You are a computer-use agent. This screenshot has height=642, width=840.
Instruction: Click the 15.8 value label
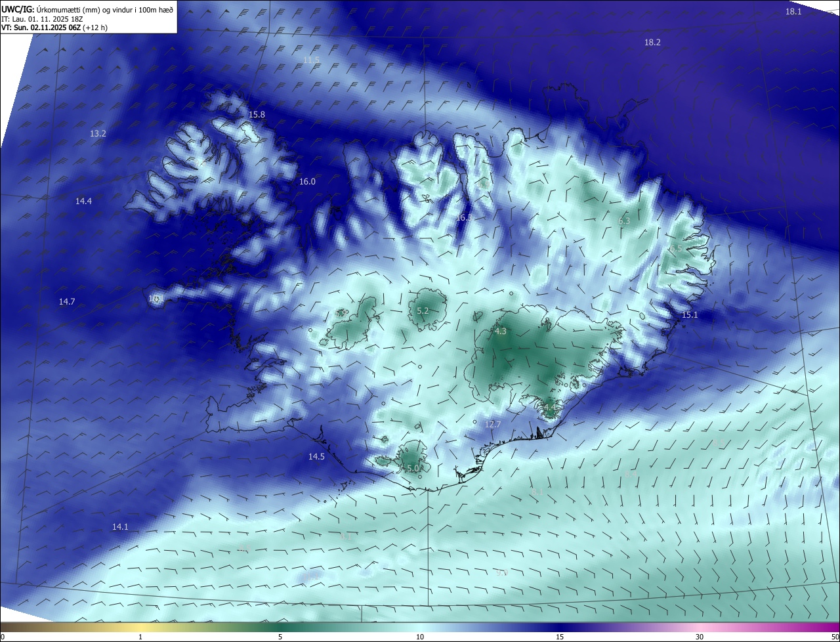coord(257,115)
